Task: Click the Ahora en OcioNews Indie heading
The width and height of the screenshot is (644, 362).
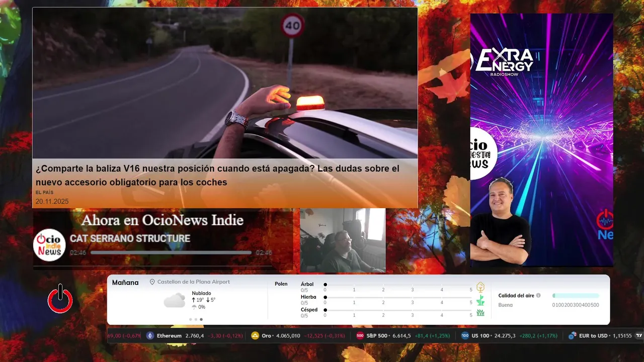Action: tap(163, 220)
